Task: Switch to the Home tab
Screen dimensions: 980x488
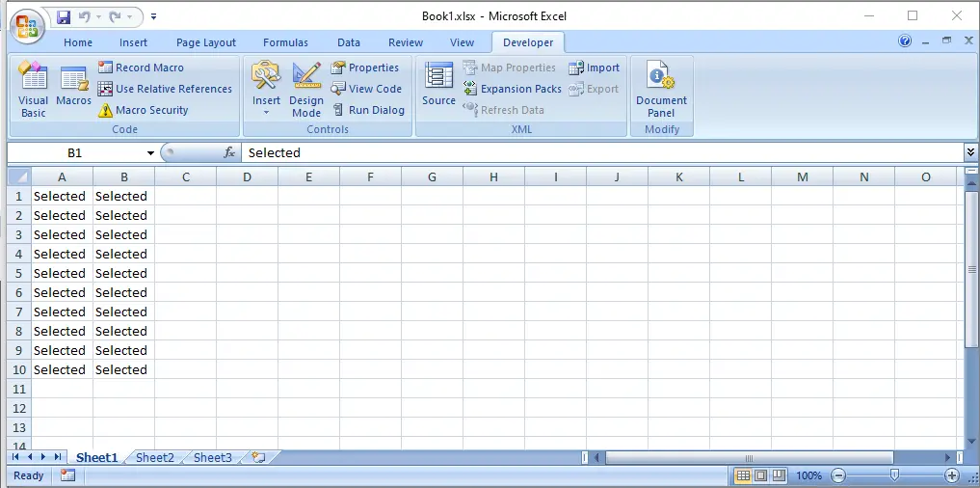Action: click(x=78, y=42)
